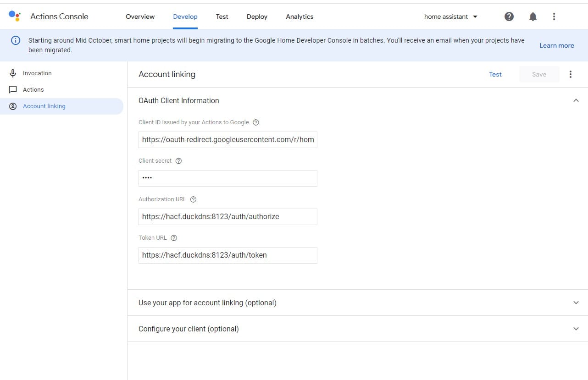
Task: Open the home assistant project dropdown
Action: (451, 17)
